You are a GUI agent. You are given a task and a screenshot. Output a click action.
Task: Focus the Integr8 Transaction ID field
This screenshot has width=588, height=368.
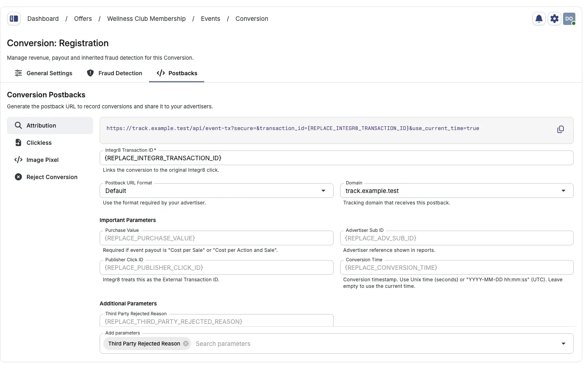(336, 158)
